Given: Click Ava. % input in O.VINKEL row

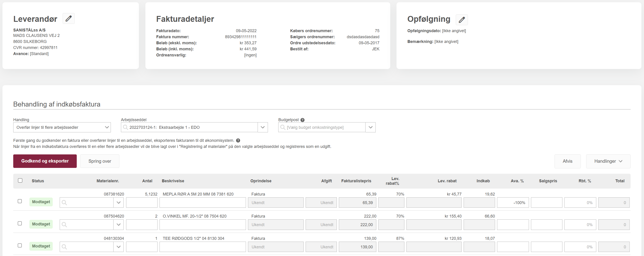Looking at the screenshot, I should click(x=513, y=225).
